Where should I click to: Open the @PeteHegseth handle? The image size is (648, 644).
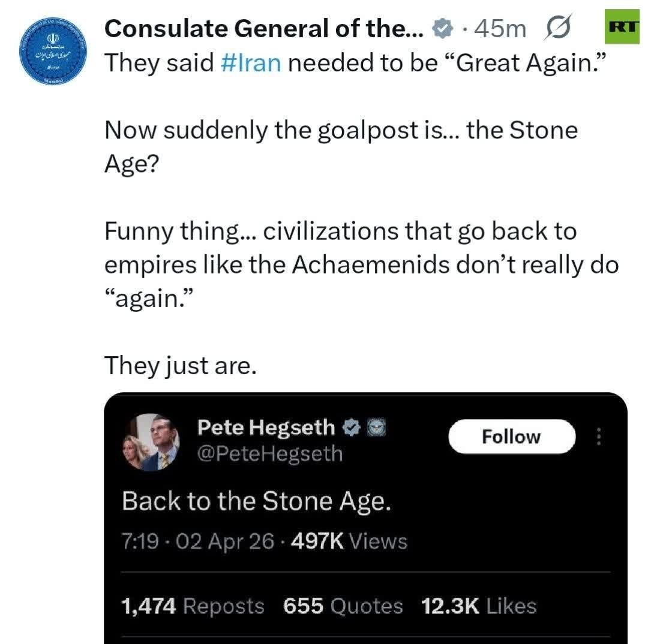point(269,453)
